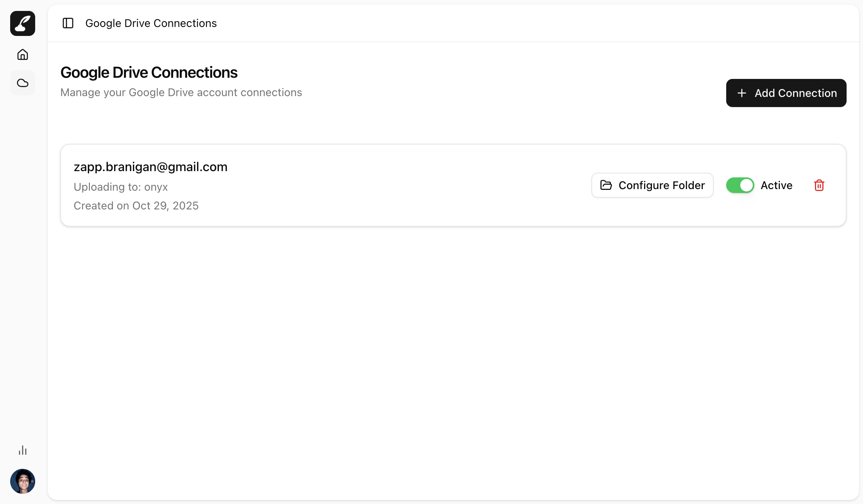
Task: Click empty area of the connection card
Action: point(391,185)
